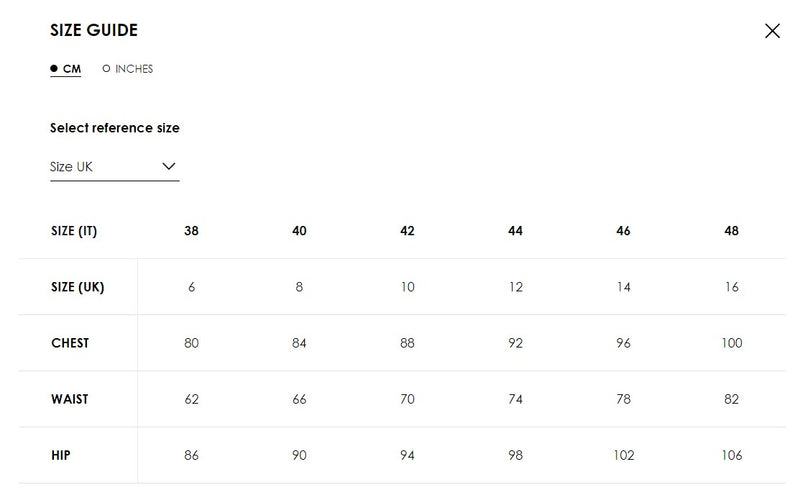Click the WAIST row label
Viewport: 800px width, 495px height.
pyautogui.click(x=70, y=399)
